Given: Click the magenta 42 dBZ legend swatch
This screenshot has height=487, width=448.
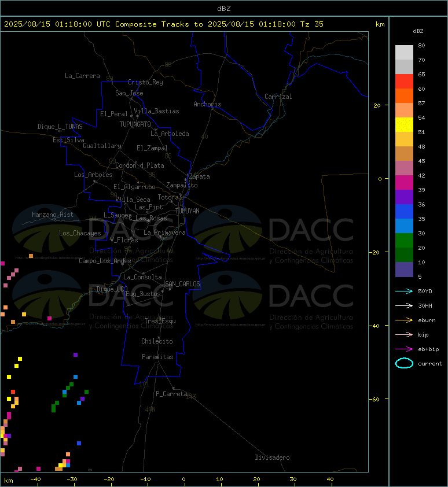Looking at the screenshot, I should click(404, 183).
